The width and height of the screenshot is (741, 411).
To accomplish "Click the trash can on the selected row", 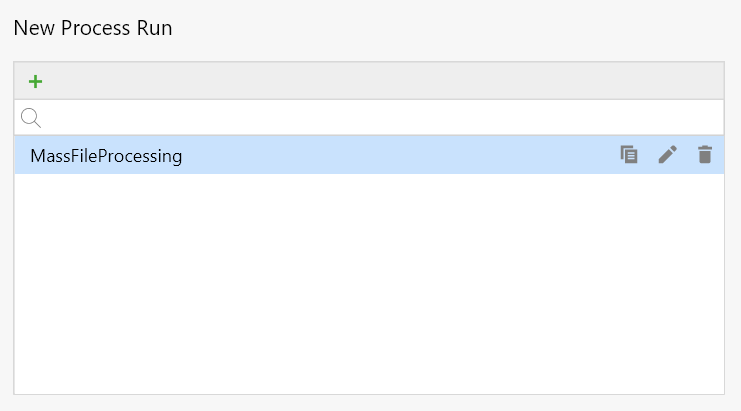I will click(705, 155).
